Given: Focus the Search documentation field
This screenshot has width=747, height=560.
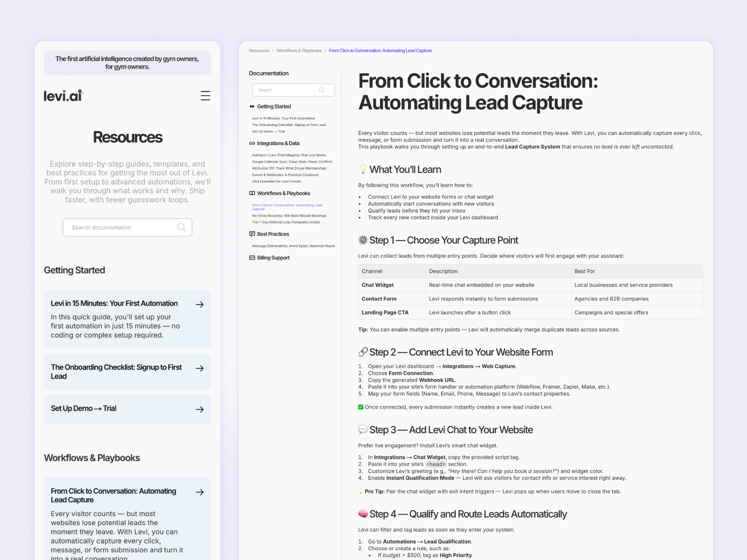Looking at the screenshot, I should [127, 227].
